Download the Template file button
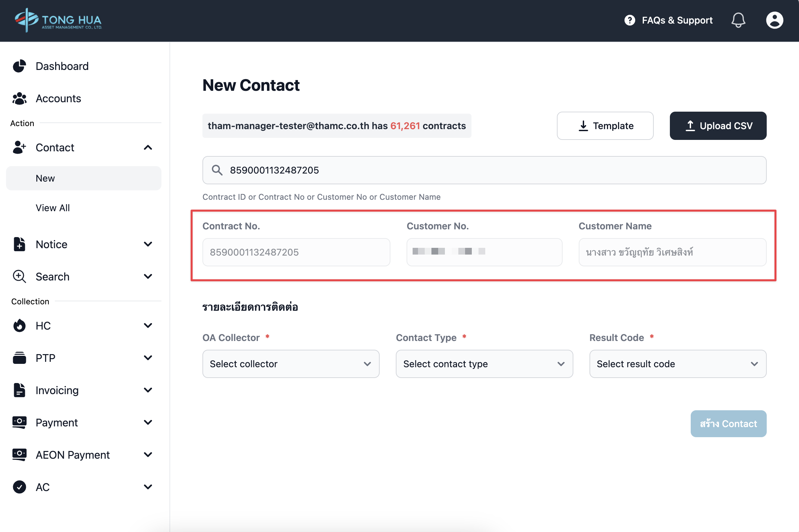 click(605, 126)
